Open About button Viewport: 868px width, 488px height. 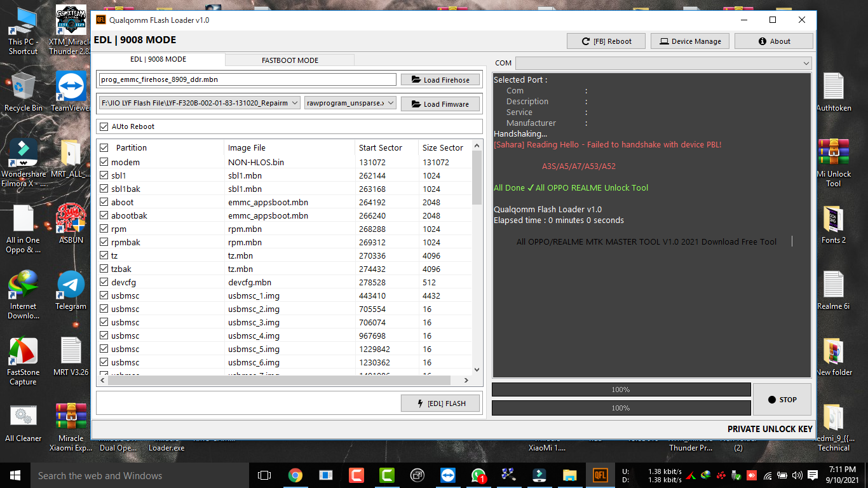pyautogui.click(x=774, y=41)
